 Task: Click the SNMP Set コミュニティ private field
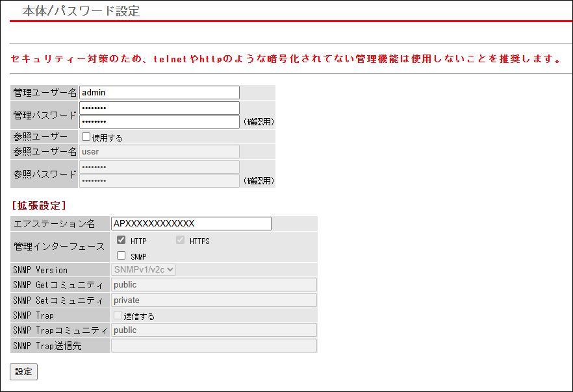pos(214,300)
